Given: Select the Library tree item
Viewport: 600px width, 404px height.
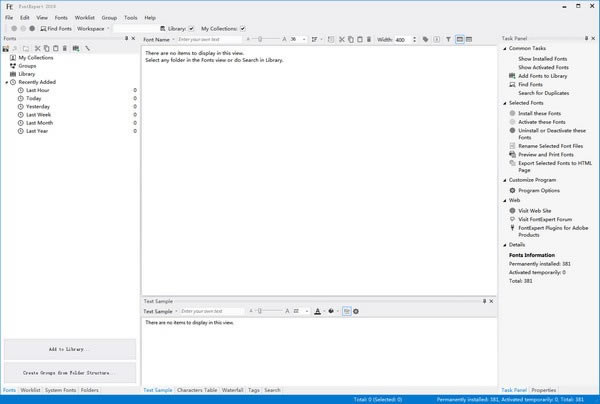Looking at the screenshot, I should (26, 74).
